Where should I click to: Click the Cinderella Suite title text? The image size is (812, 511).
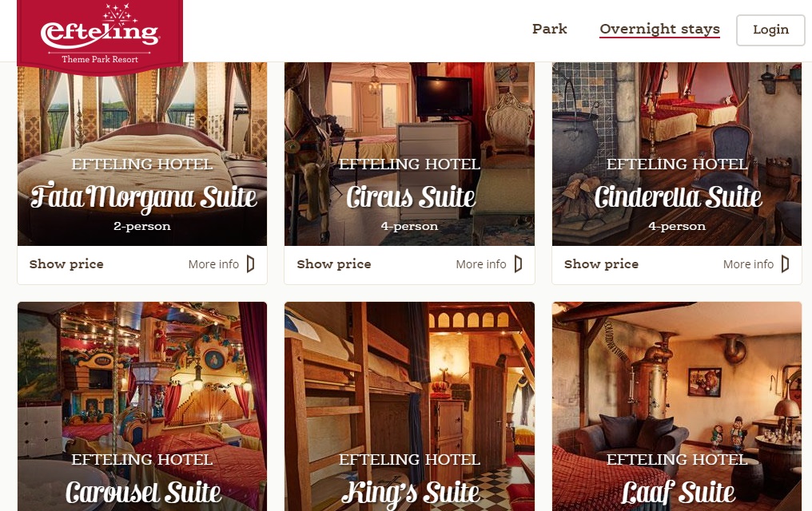(678, 197)
